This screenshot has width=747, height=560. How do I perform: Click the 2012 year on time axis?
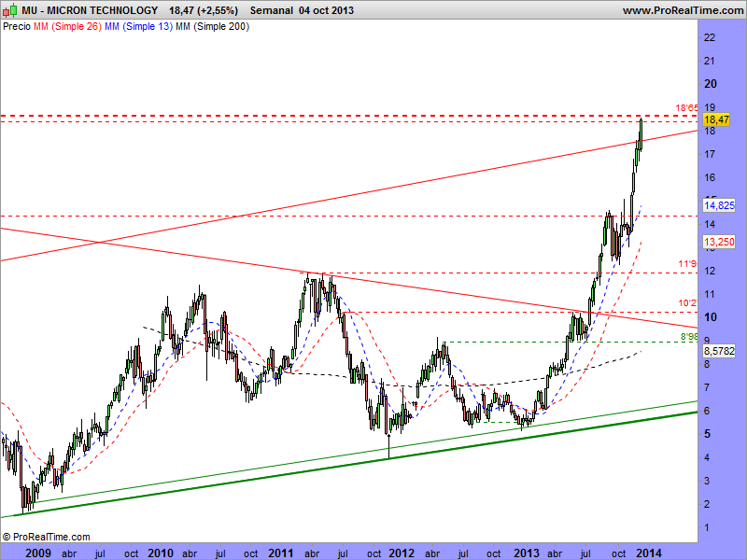402,553
